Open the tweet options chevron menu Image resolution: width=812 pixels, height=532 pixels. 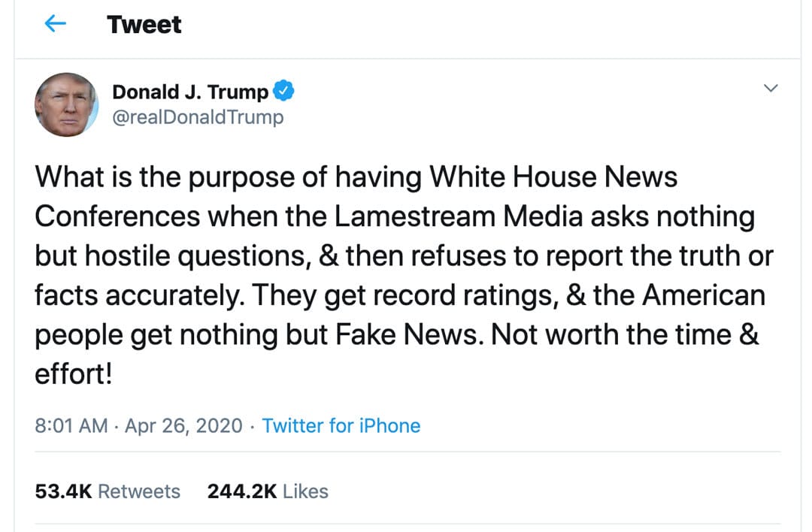(770, 89)
